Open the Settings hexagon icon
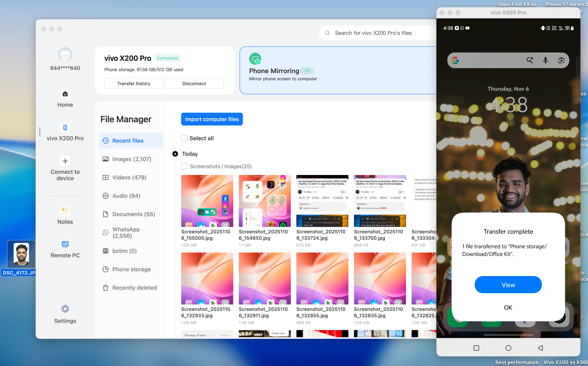 pyautogui.click(x=65, y=309)
